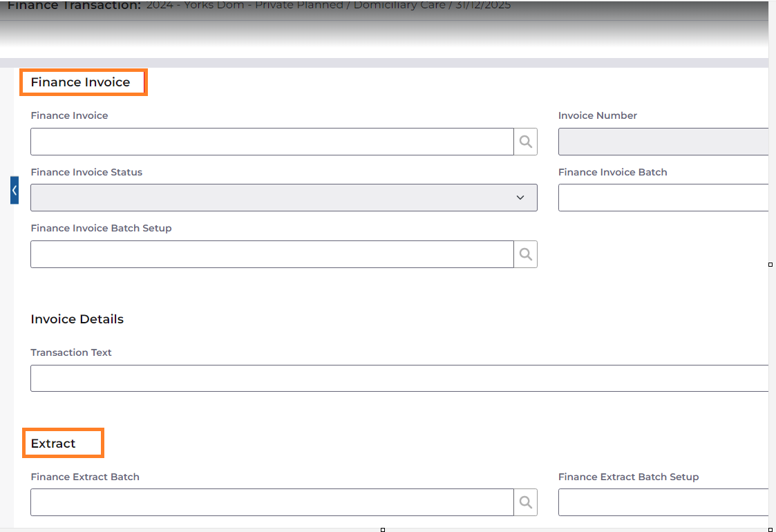Click the Transaction Text label
Screen dimensions: 776x532
click(x=71, y=352)
